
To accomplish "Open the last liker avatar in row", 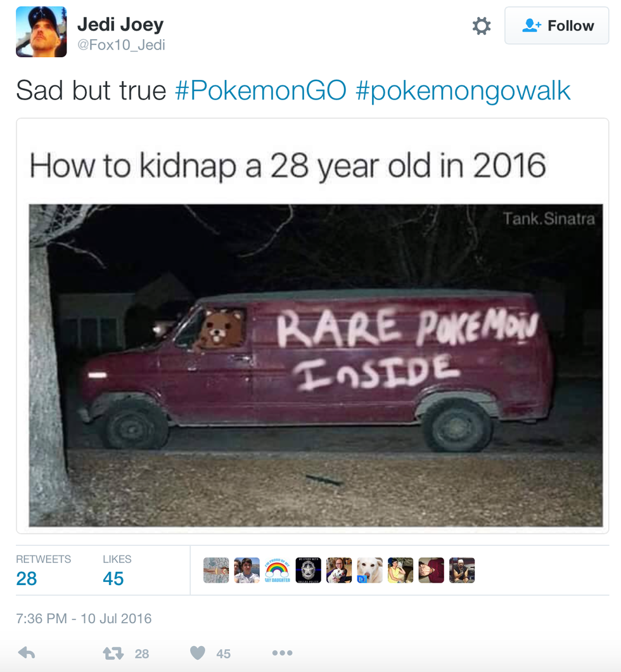I will [x=462, y=570].
